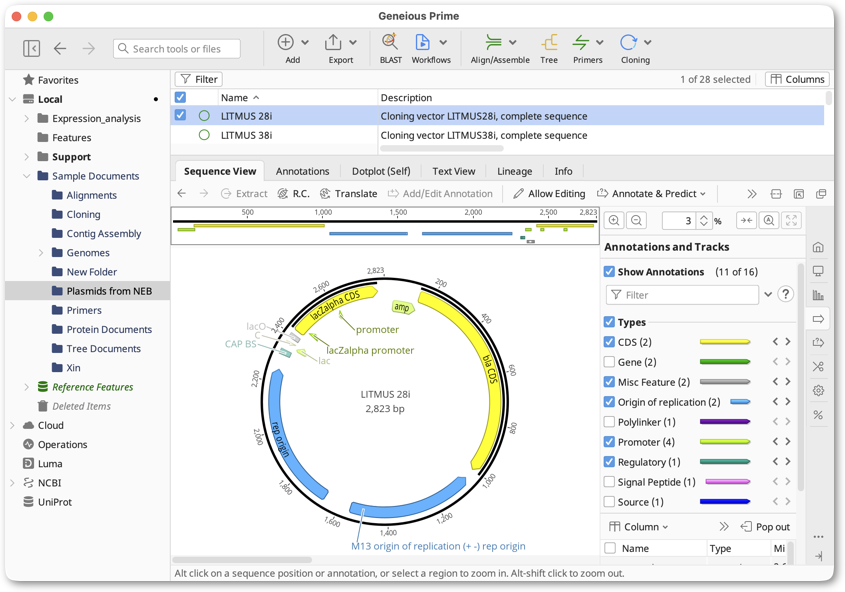Click the Primers tool icon
Viewport: 845px width, 592px height.
[x=581, y=42]
